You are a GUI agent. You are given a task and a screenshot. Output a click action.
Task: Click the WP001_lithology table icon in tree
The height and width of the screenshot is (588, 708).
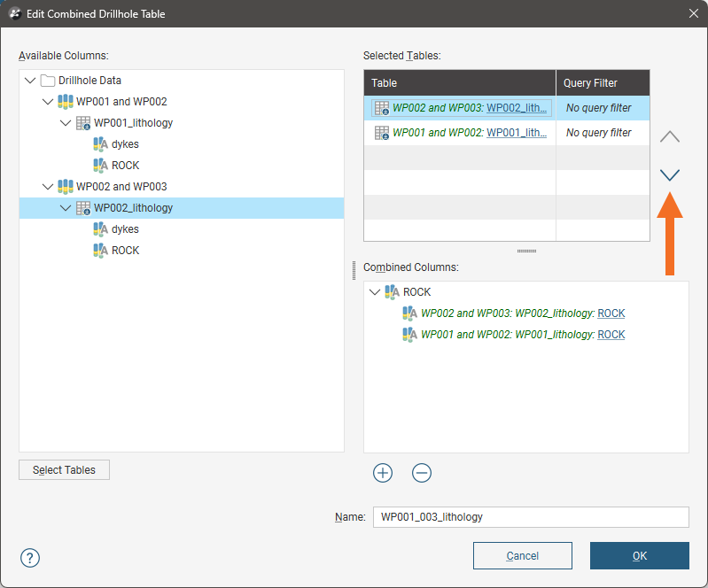83,123
